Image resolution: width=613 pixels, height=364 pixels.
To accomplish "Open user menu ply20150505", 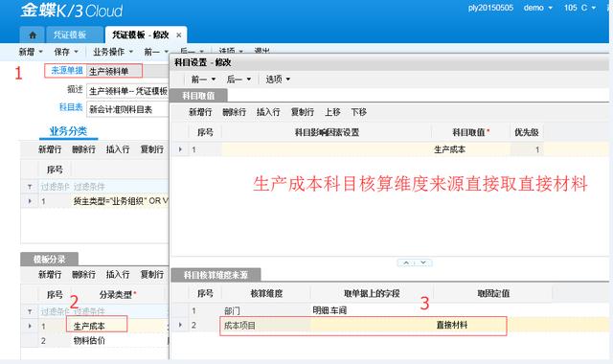I will (x=490, y=8).
